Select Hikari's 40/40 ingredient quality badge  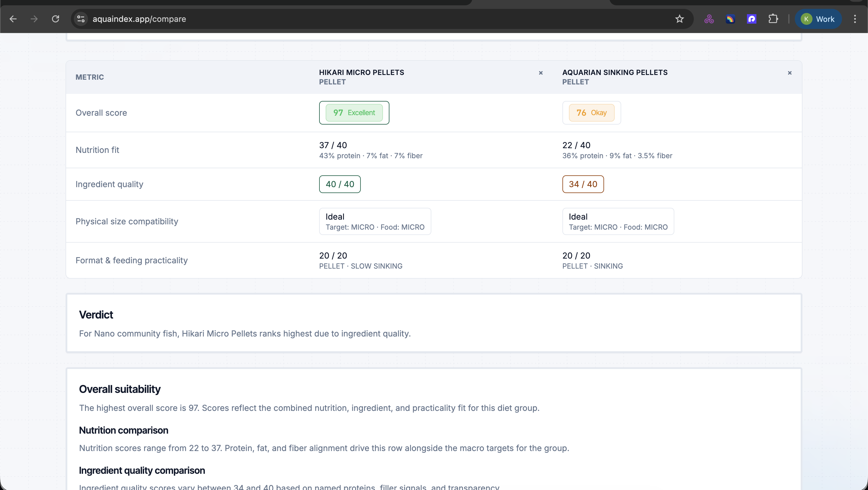[x=340, y=184]
